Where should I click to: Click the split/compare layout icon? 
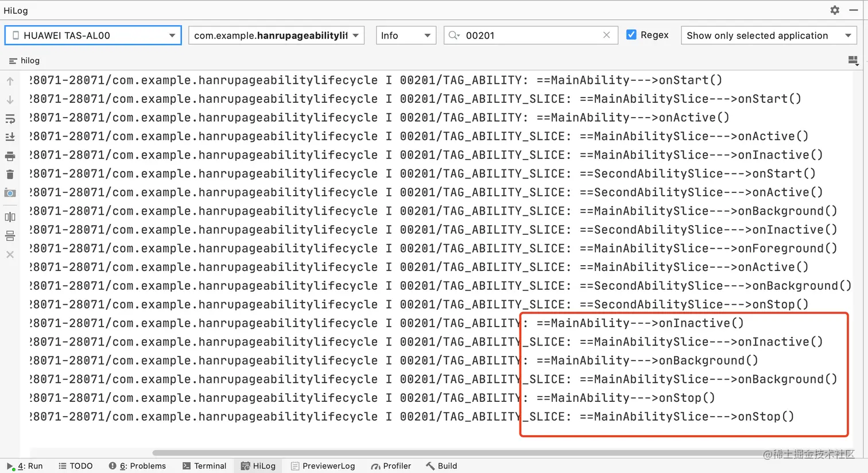[x=10, y=217]
